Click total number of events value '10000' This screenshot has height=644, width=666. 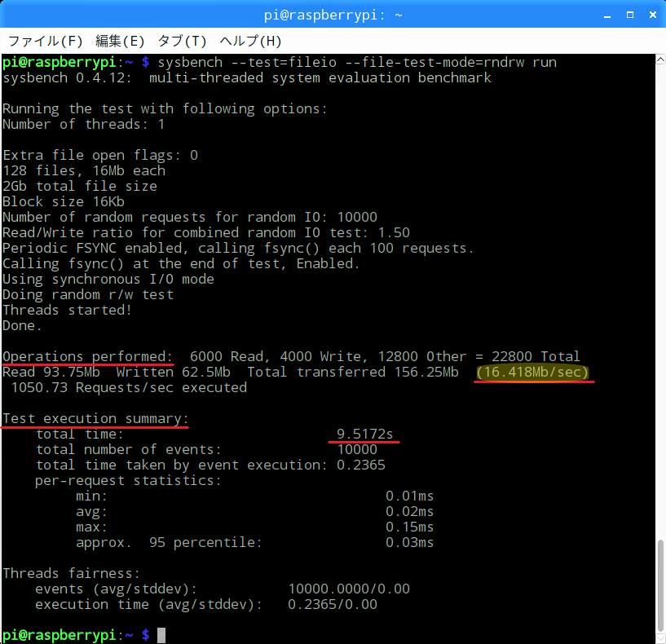[x=357, y=450]
